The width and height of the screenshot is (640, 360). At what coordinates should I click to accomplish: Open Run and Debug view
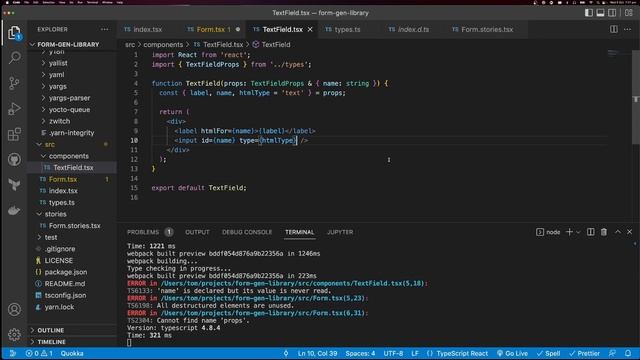pos(14,109)
